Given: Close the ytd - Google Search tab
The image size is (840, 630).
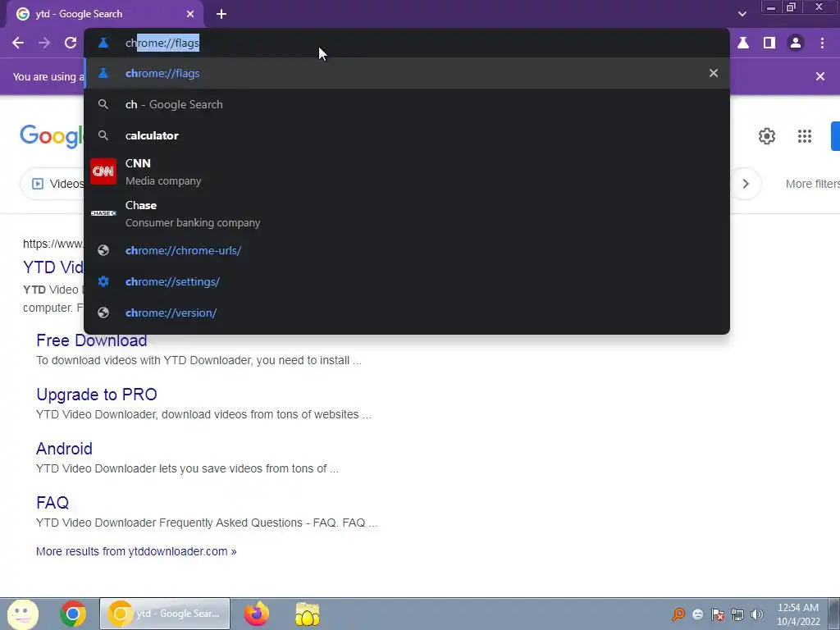Looking at the screenshot, I should point(190,14).
